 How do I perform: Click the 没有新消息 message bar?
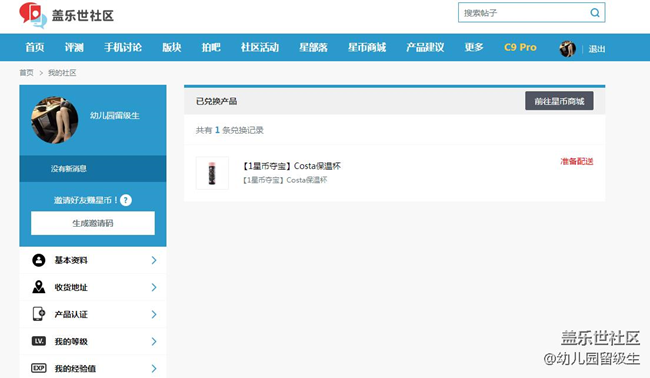pos(93,169)
